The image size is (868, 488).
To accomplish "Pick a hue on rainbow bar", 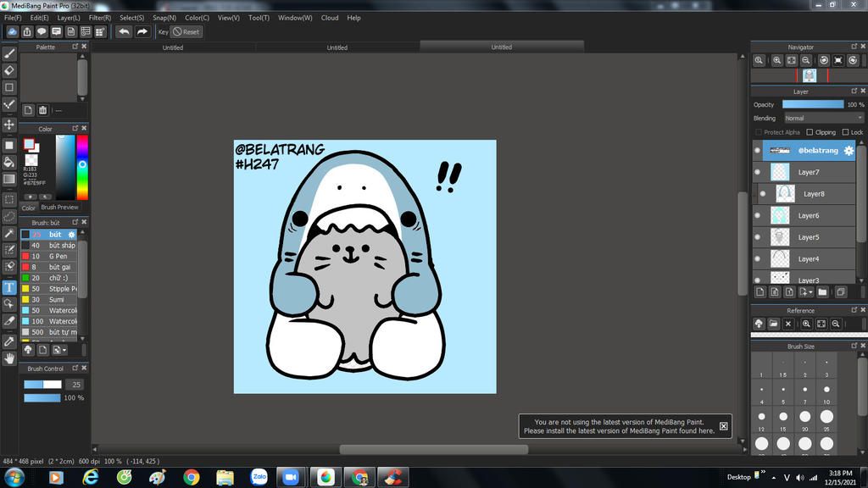I will [82, 166].
